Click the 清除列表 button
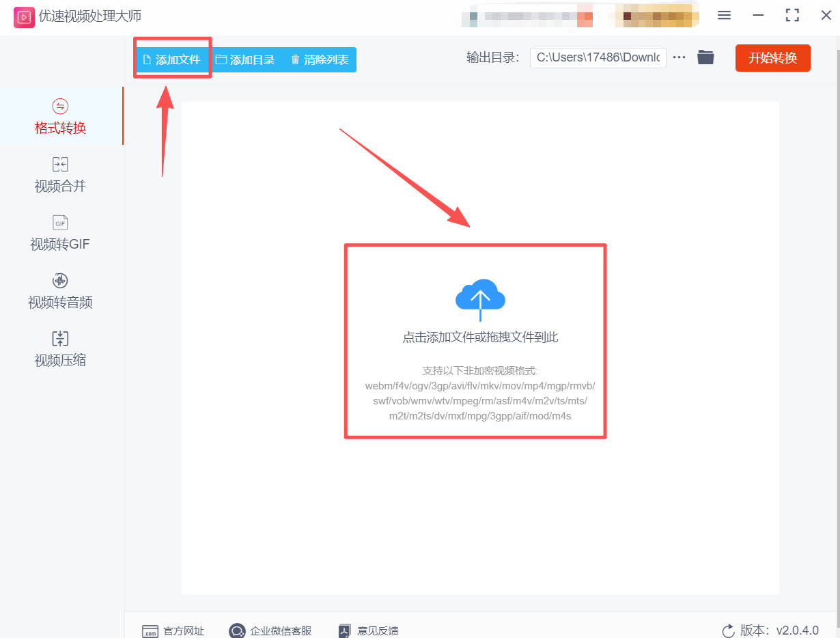The height and width of the screenshot is (638, 840). tap(320, 59)
